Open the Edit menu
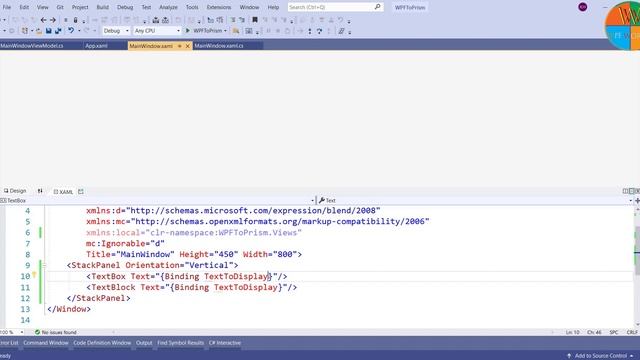This screenshot has width=640, height=360. tap(24, 7)
